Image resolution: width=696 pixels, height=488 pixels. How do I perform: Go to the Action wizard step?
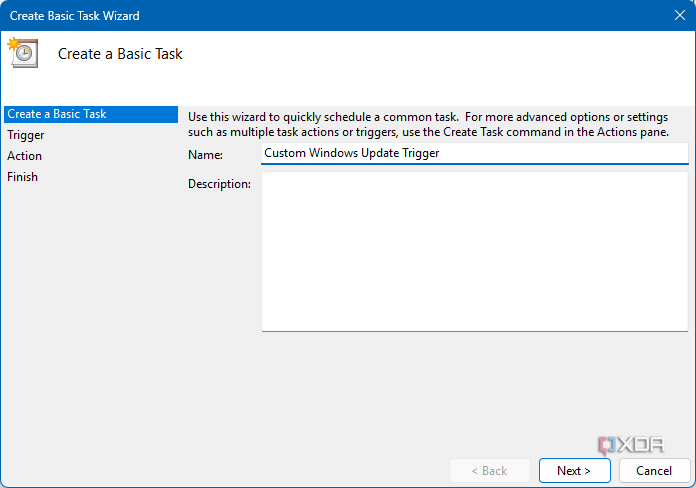pos(24,156)
